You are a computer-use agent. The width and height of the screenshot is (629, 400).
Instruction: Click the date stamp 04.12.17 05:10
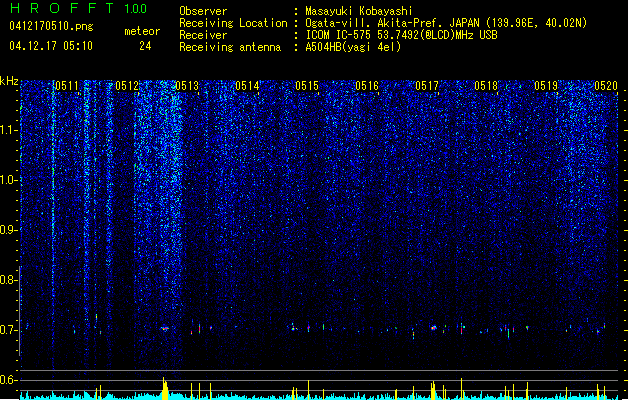tap(51, 46)
